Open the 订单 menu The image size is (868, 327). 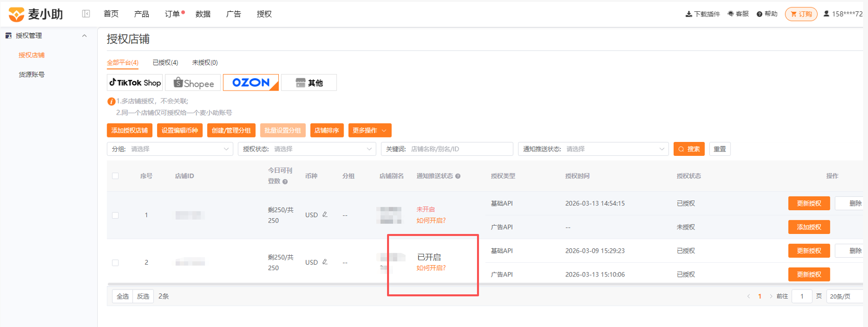coord(173,14)
